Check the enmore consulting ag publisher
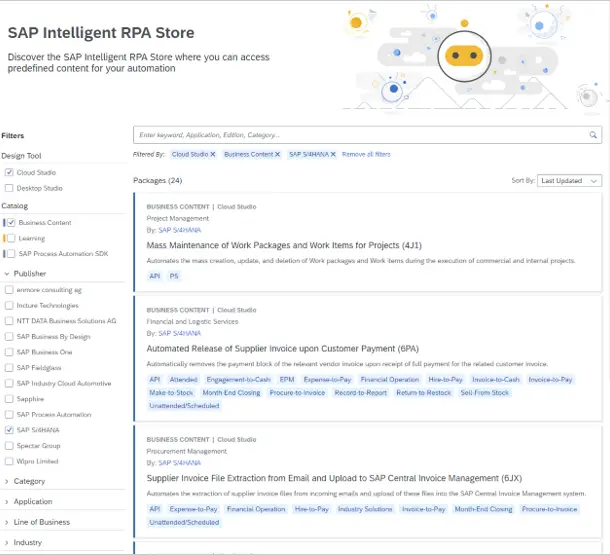Image resolution: width=610 pixels, height=555 pixels. 9,290
